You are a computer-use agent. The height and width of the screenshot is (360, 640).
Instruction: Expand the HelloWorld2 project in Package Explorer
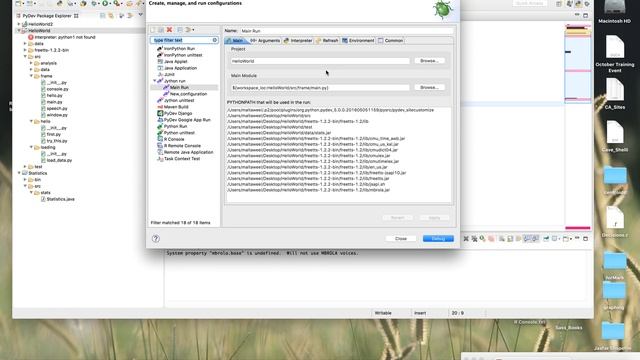pyautogui.click(x=19, y=24)
